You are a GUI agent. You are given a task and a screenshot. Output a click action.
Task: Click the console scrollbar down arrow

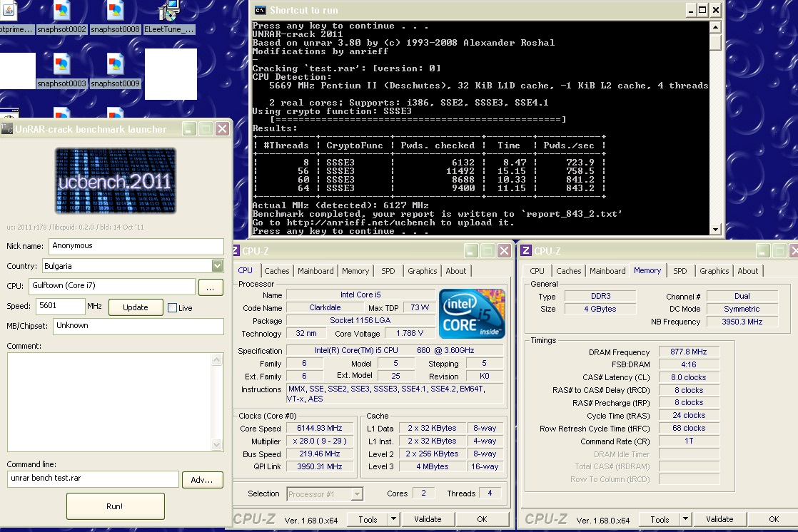(x=715, y=230)
